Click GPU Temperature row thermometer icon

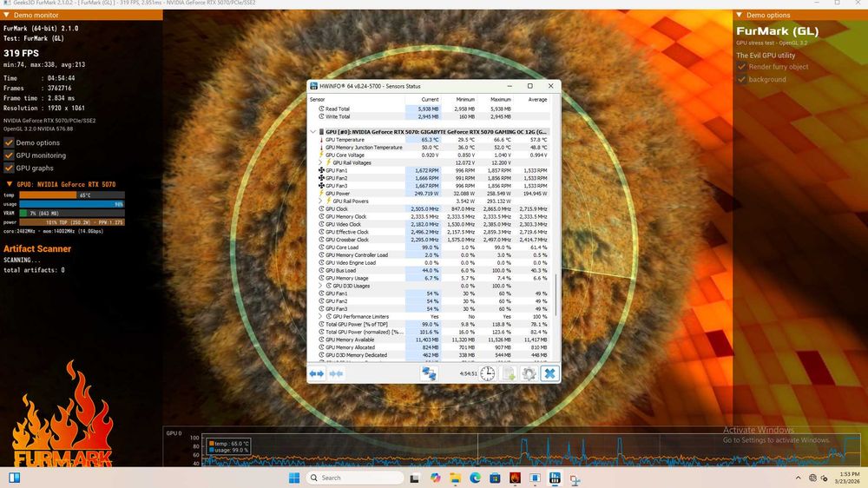[321, 140]
